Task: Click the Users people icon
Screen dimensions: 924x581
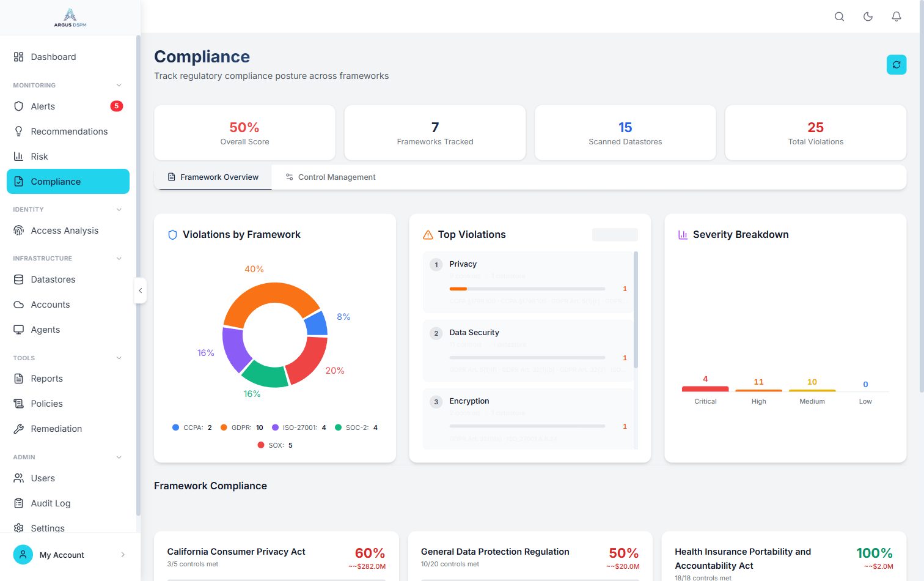Action: (19, 478)
